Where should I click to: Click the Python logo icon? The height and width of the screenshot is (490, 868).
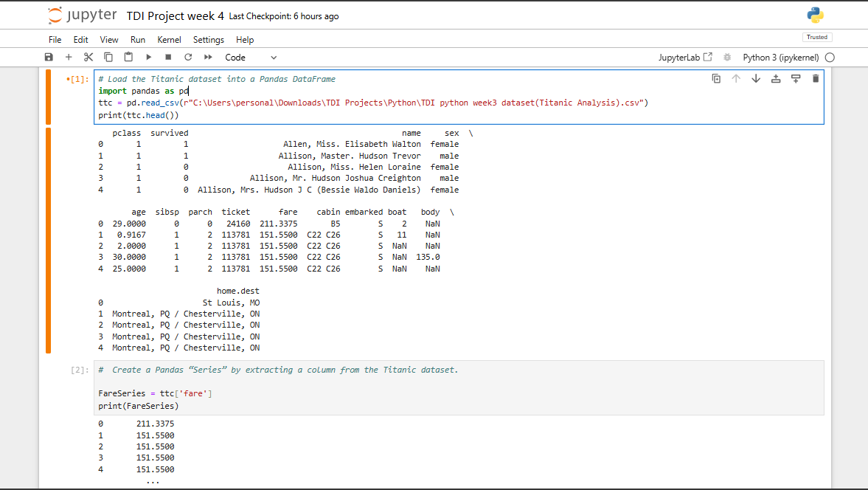tap(815, 15)
